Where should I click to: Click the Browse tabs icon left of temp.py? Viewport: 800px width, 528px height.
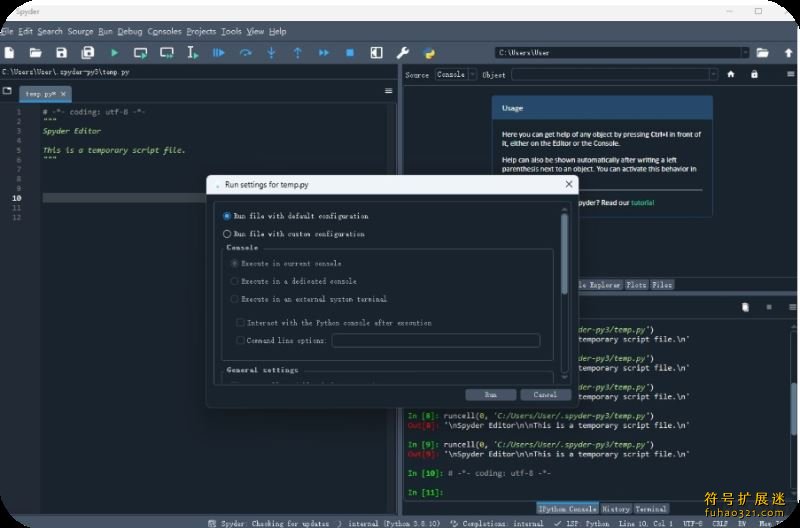pyautogui.click(x=7, y=91)
